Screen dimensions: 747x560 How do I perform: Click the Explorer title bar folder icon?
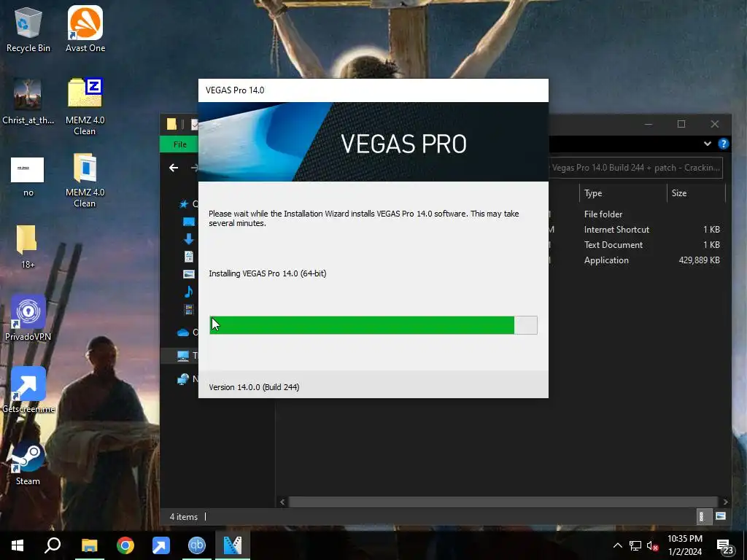tap(171, 124)
